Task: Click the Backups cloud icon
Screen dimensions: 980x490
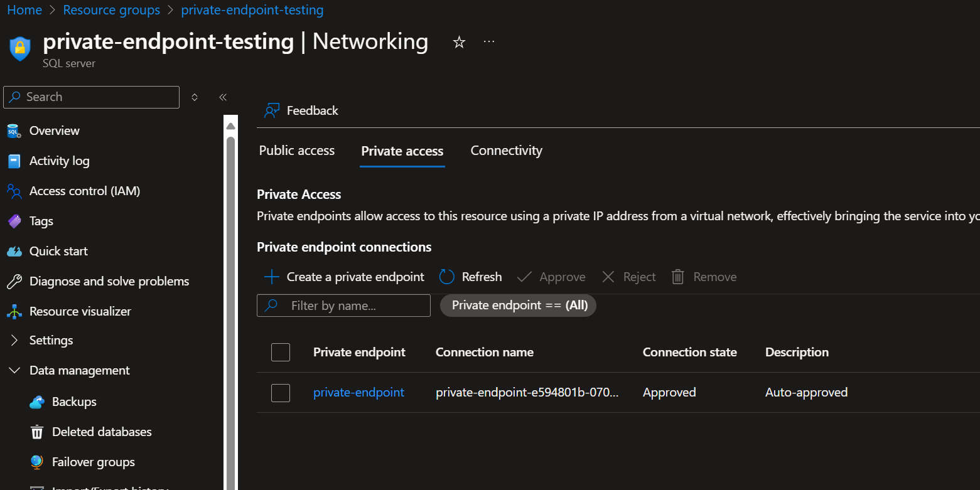Action: pyautogui.click(x=37, y=402)
